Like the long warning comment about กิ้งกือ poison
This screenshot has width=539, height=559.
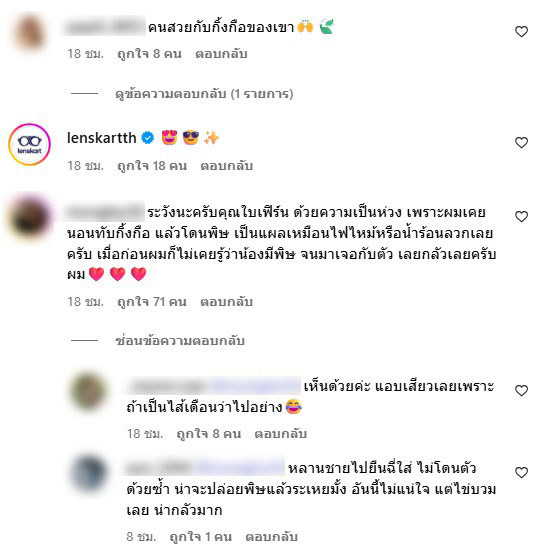[x=521, y=216]
